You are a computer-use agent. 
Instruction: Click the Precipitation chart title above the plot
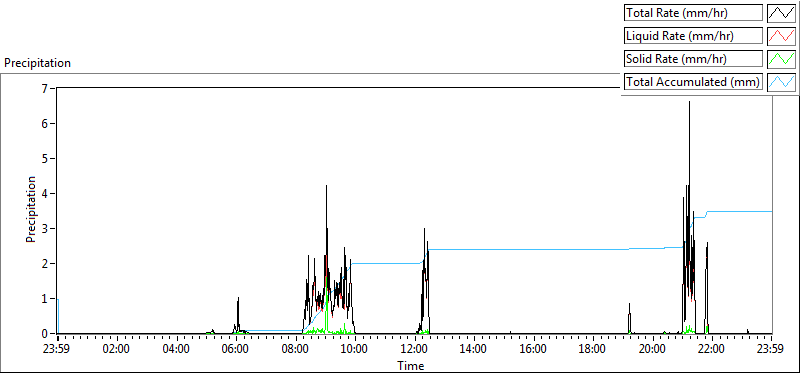(37, 63)
